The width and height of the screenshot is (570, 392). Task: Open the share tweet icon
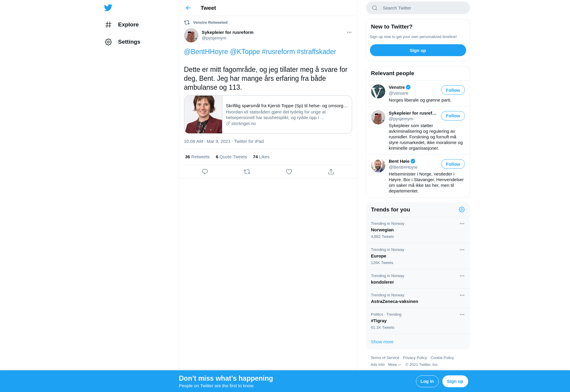(331, 172)
